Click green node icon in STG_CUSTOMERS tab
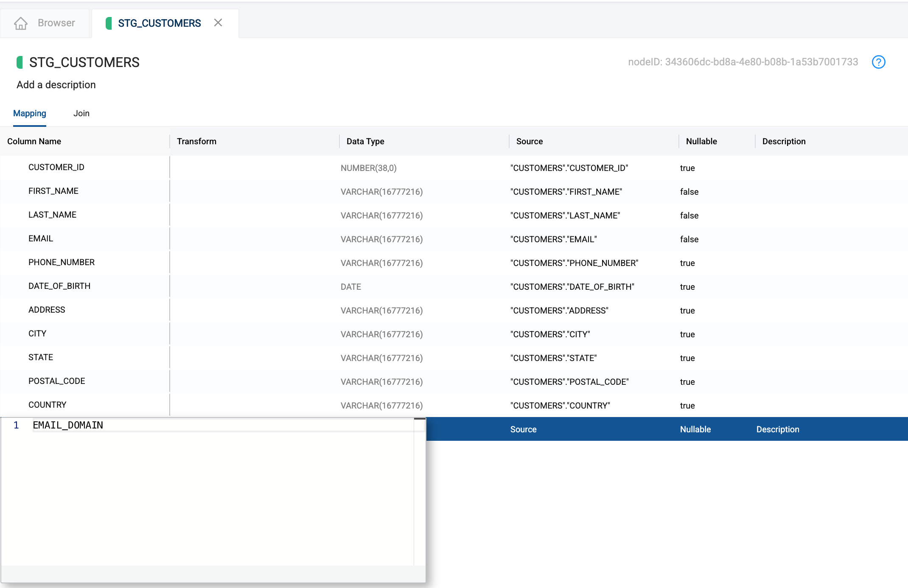The width and height of the screenshot is (908, 588). click(109, 23)
